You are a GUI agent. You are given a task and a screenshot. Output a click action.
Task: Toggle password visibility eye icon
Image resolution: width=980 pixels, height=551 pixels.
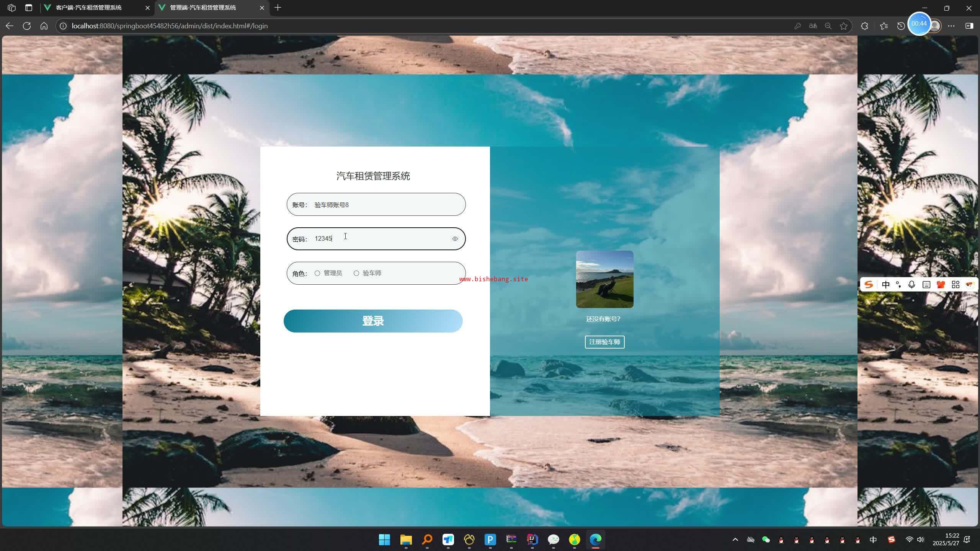coord(455,239)
